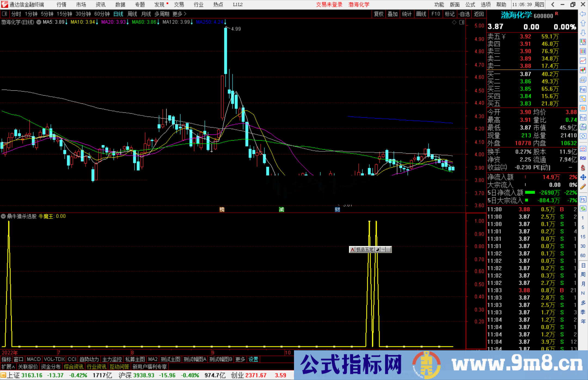Click the 设置 indicator settings button
The width and height of the screenshot is (588, 380).
[x=253, y=359]
